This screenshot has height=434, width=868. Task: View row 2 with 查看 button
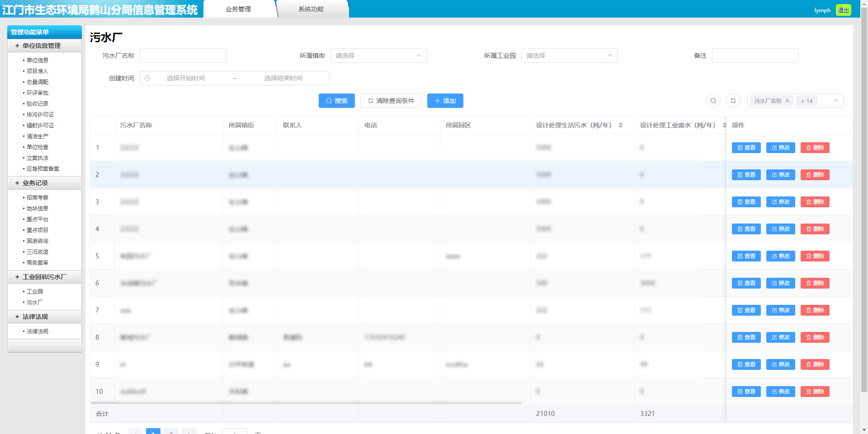pyautogui.click(x=746, y=175)
